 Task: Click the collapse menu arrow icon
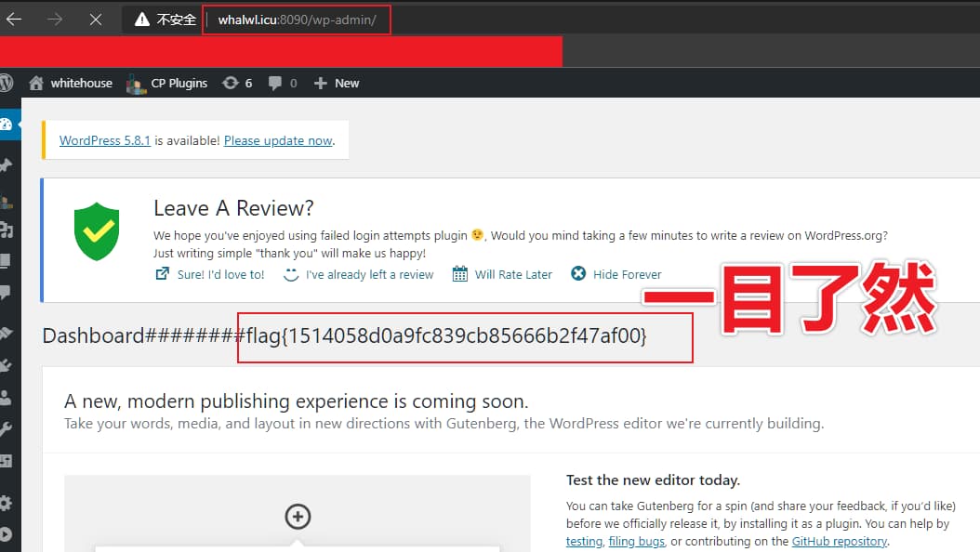tap(7, 534)
